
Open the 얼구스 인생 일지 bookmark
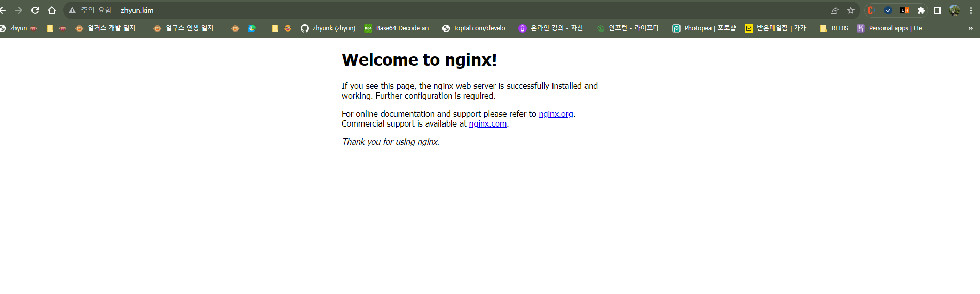[x=188, y=28]
